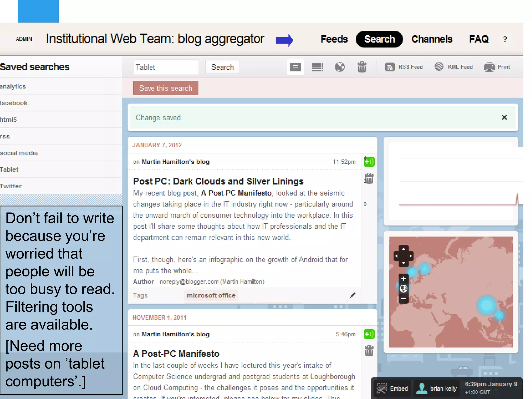
Task: Switch to expanded list view icon
Action: tap(295, 67)
